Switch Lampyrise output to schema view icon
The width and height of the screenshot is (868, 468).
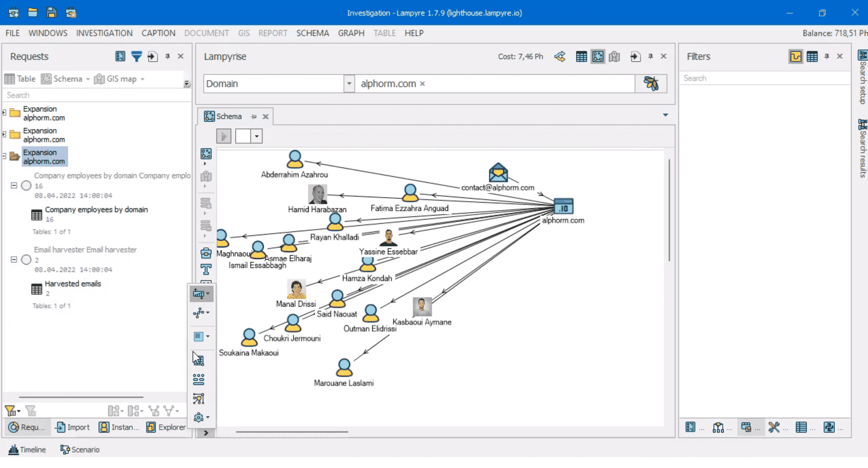pos(598,56)
